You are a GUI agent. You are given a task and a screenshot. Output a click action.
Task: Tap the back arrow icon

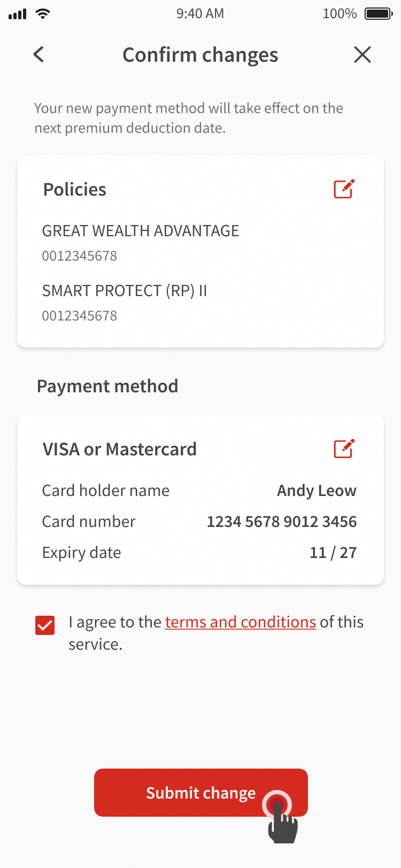(x=38, y=55)
